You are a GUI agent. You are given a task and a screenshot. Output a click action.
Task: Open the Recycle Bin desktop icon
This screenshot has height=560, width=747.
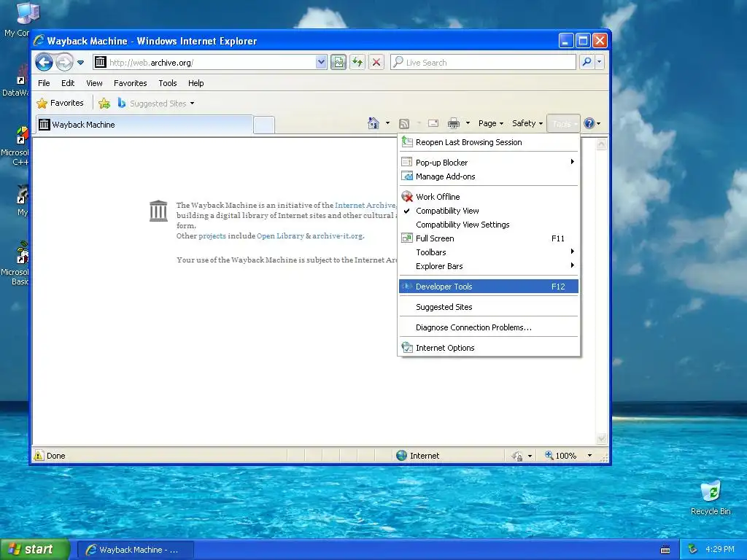[711, 498]
